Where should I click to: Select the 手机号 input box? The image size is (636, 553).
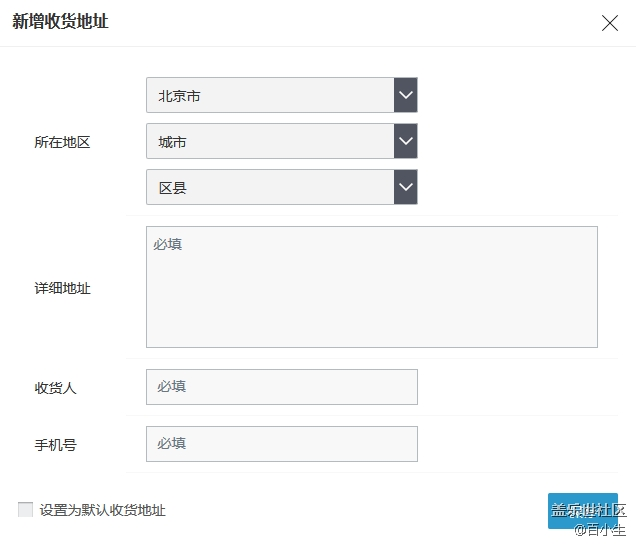(281, 444)
